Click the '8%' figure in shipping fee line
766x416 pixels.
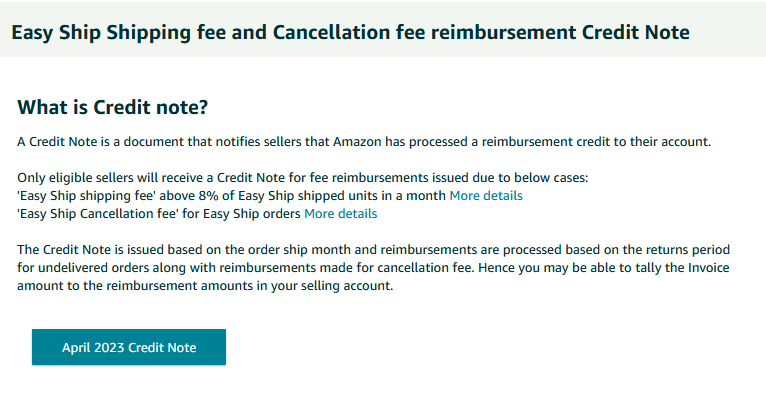coord(208,196)
